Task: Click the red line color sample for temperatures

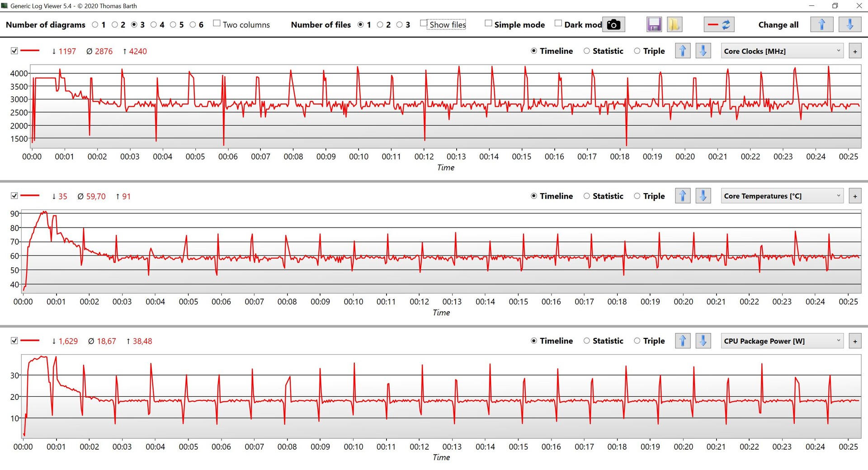Action: pyautogui.click(x=30, y=195)
